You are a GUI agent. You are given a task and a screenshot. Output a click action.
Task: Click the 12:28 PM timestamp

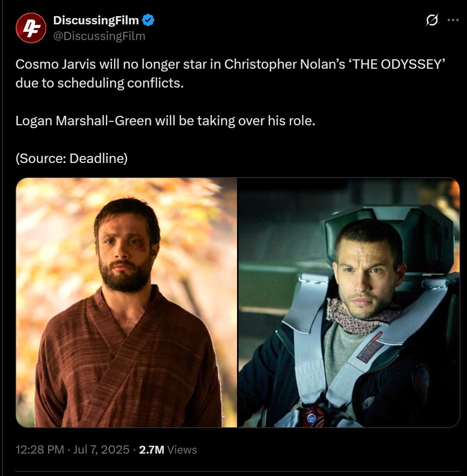40,449
